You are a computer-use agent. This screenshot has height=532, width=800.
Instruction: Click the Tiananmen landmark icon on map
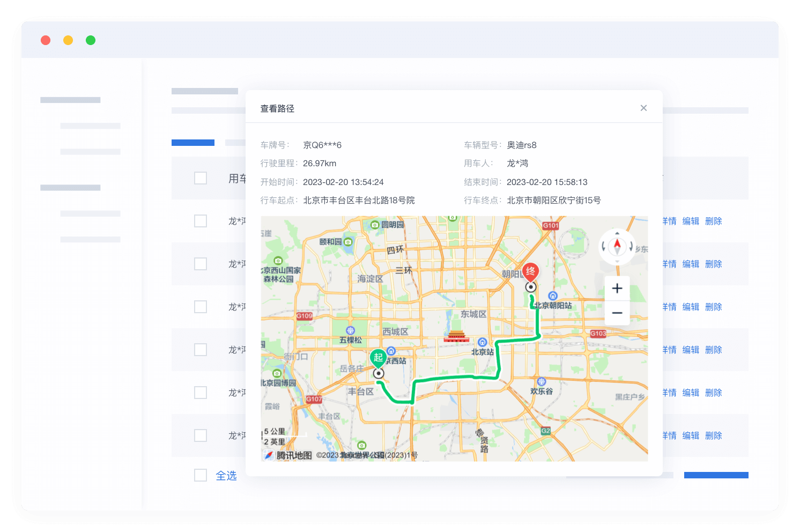pos(456,337)
